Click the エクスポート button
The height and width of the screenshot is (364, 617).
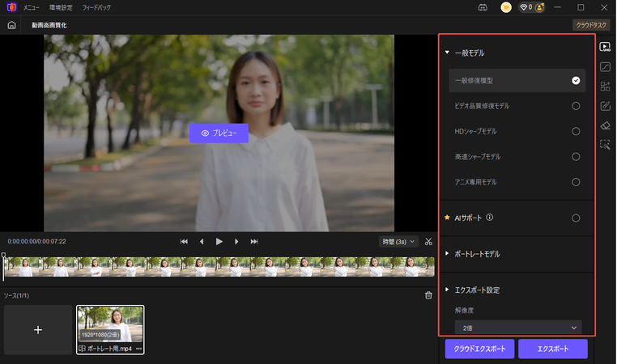[553, 349]
